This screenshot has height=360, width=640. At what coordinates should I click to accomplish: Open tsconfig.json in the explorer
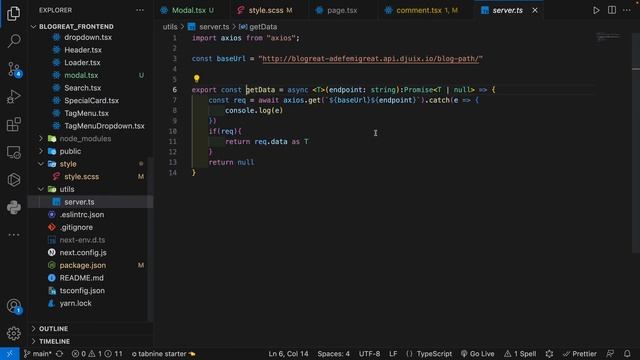pos(82,291)
